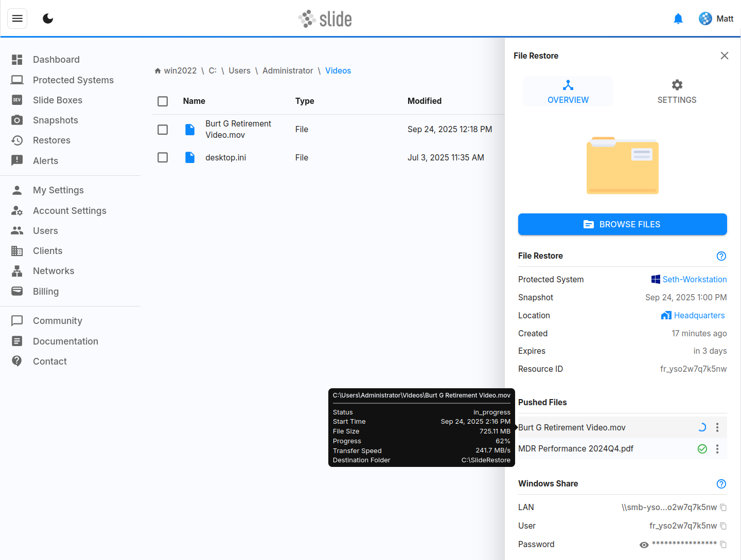
Task: Check the Burt G Retirement Video.mov checkbox
Action: [x=163, y=130]
